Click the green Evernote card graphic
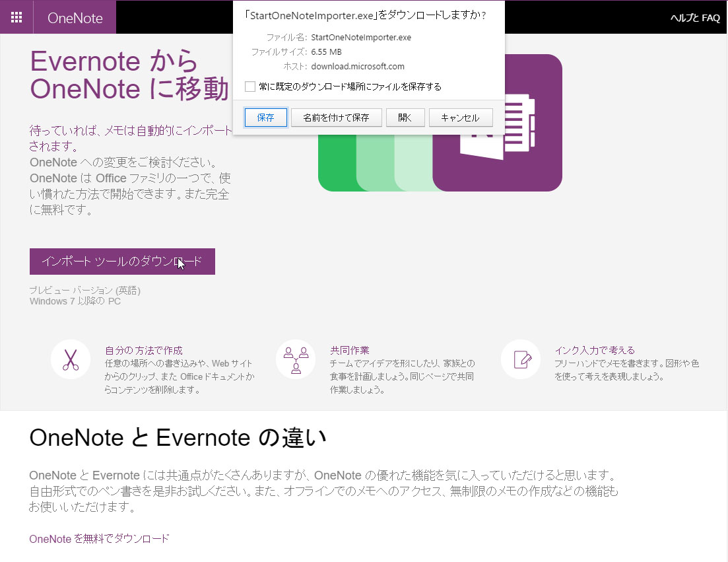This screenshot has height=562, width=728. pos(337,162)
